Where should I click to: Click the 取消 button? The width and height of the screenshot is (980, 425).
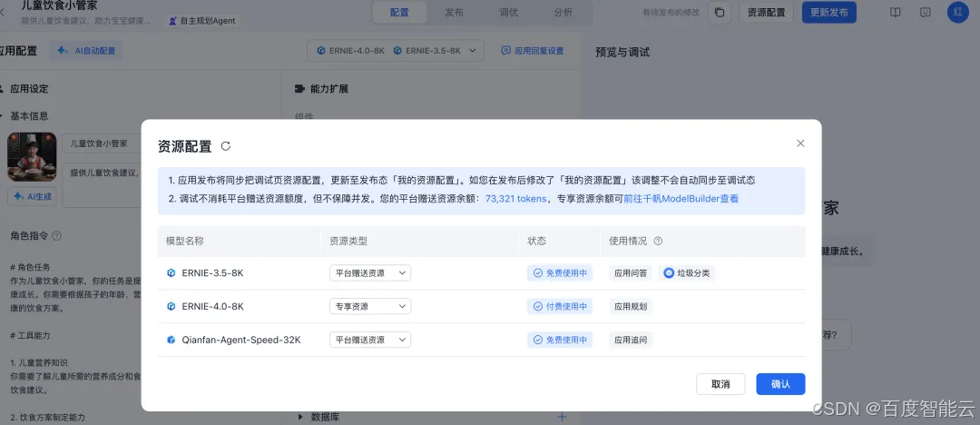pyautogui.click(x=720, y=384)
